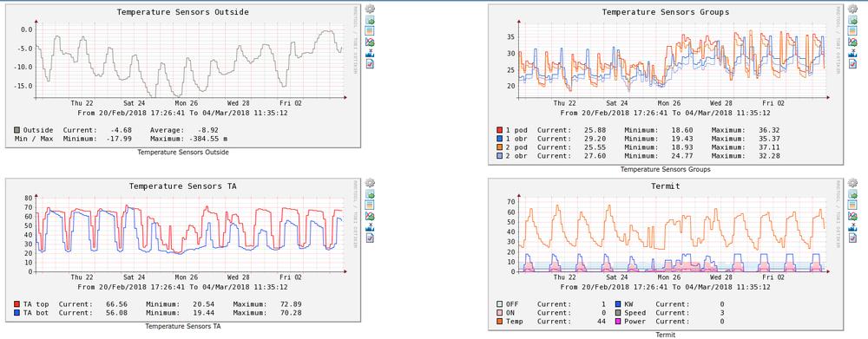
Task: Click caption link 'Temperature Sensors Groups' below graph
Action: pyautogui.click(x=666, y=169)
